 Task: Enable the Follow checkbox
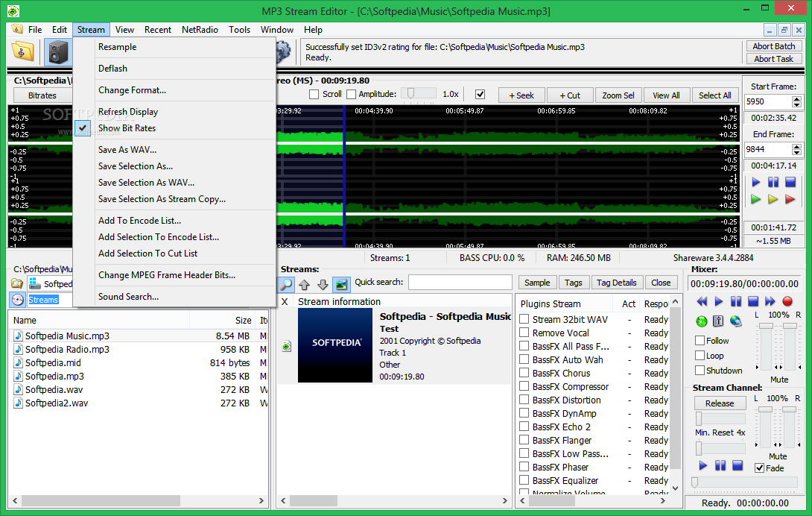coord(700,341)
